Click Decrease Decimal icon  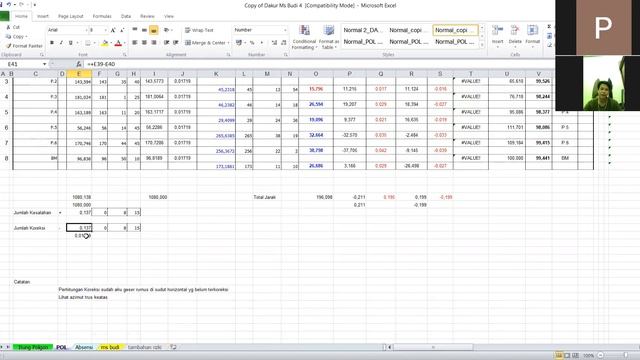click(284, 42)
